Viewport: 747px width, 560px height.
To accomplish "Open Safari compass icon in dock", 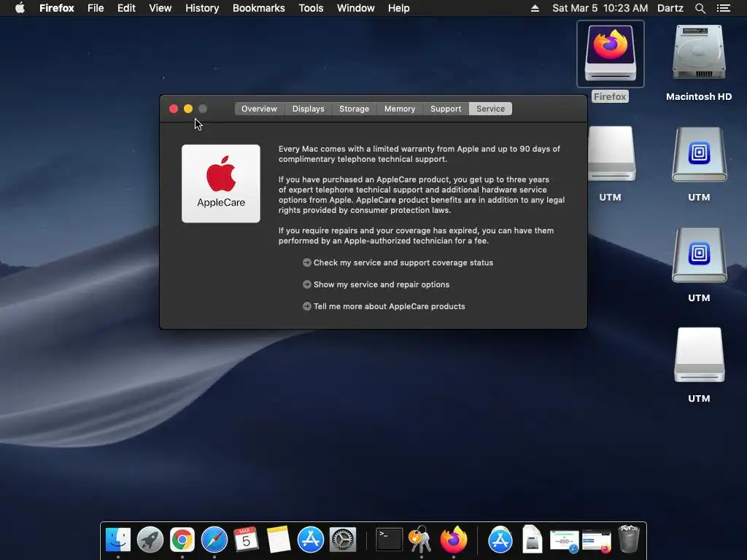I will point(214,540).
